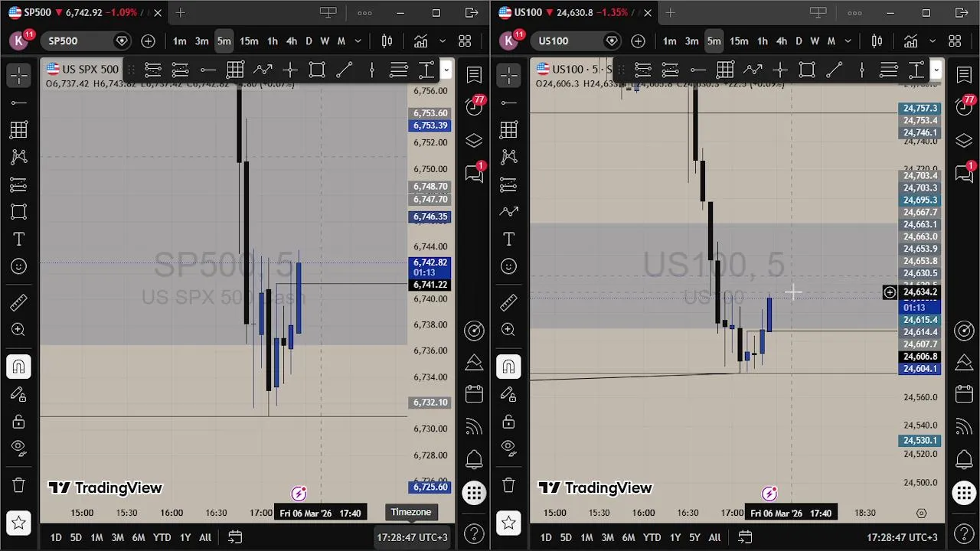
Task: Expand indicators favorites chevron in SP500 window
Action: 443,41
